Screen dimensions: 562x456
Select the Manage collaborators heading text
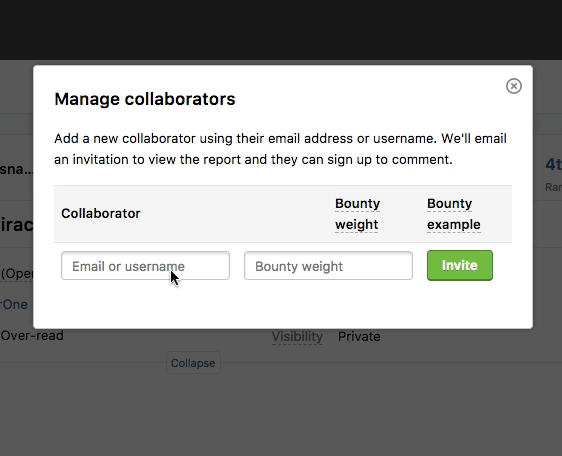[x=145, y=99]
